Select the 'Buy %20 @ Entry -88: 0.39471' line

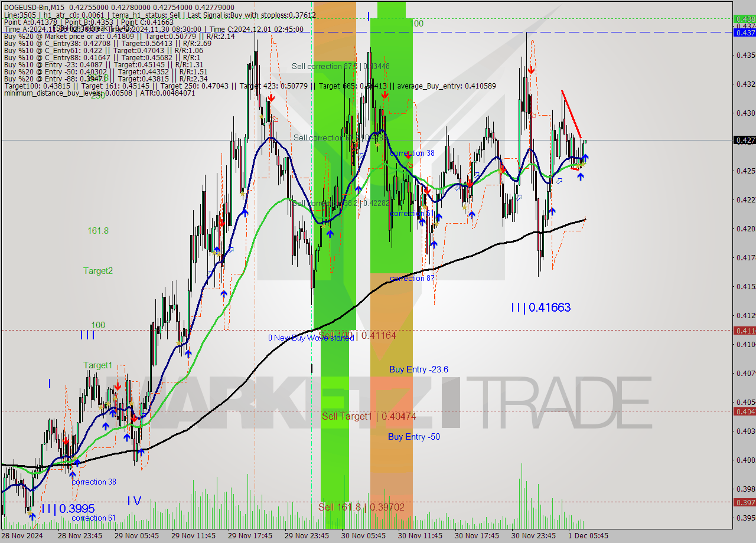pos(106,78)
